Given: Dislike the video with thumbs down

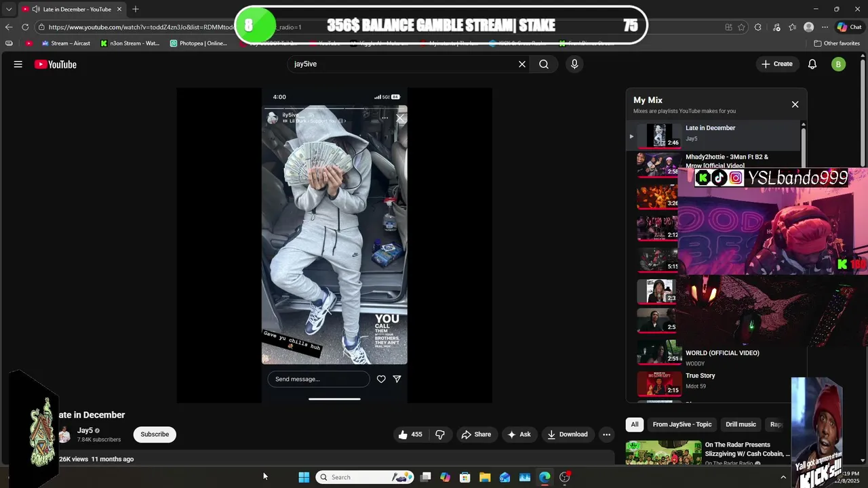Looking at the screenshot, I should coord(440,434).
